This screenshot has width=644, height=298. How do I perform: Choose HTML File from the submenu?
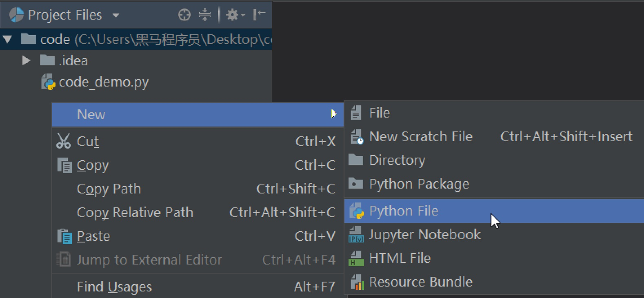point(400,258)
